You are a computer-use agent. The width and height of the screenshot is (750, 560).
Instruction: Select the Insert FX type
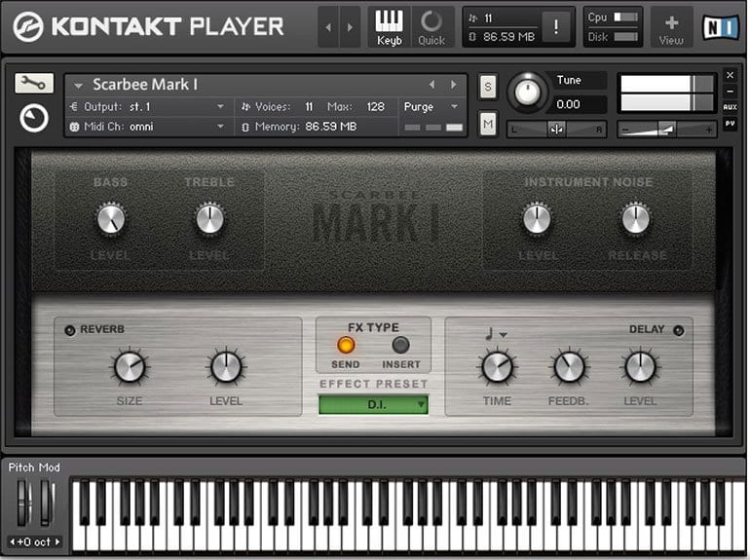[400, 345]
